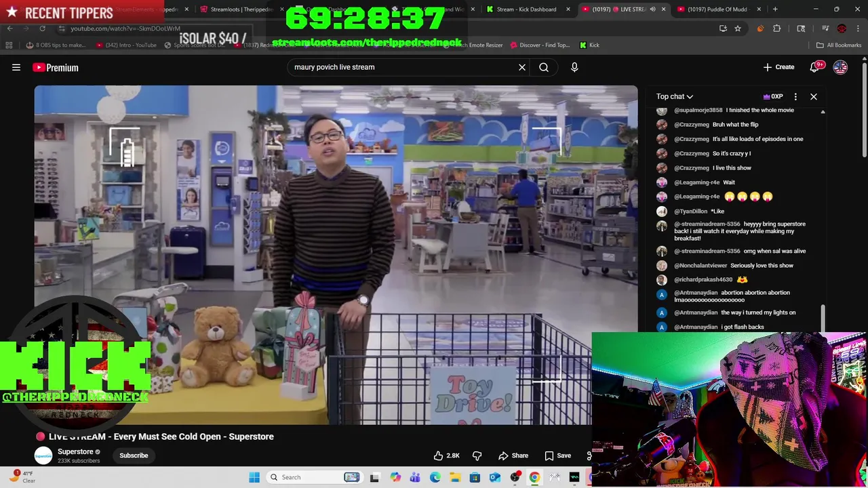Click the Google Chrome taskbar icon
This screenshot has height=488, width=868.
point(535,477)
